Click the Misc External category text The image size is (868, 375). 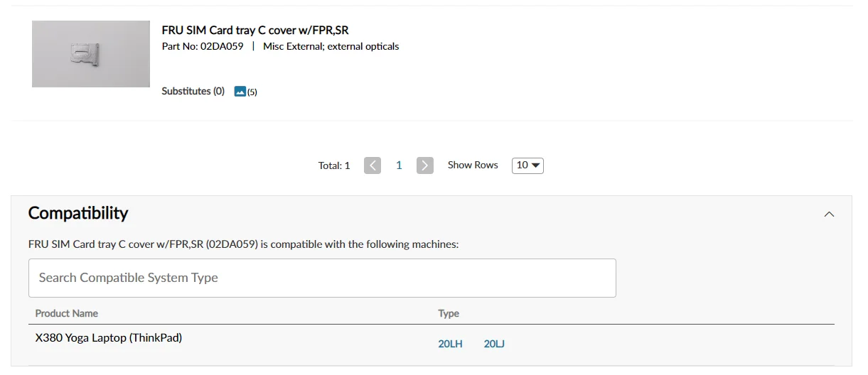(331, 47)
